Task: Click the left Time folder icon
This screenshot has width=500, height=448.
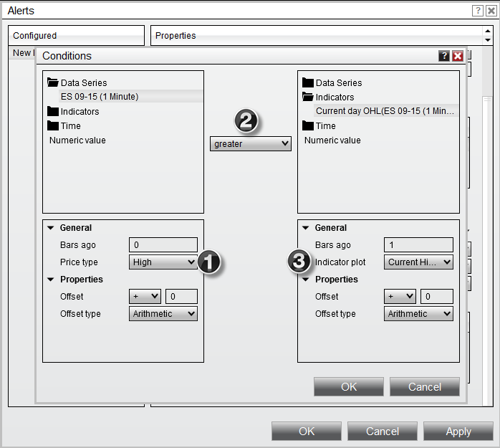Action: click(52, 126)
